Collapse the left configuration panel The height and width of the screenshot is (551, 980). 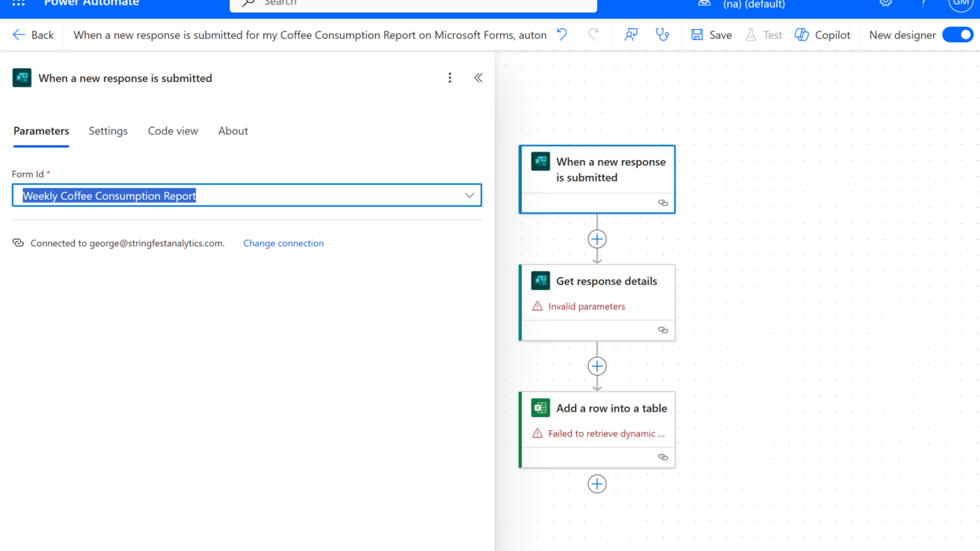tap(479, 78)
